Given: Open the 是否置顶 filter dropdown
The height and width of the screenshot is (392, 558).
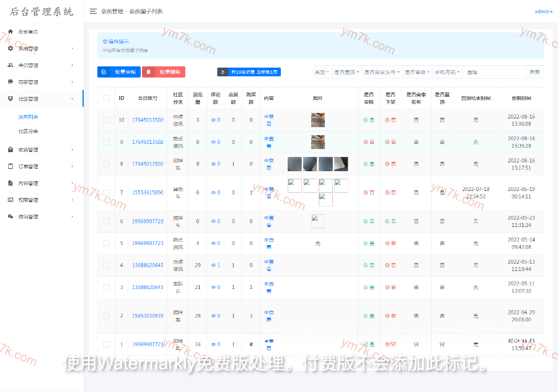Looking at the screenshot, I should [x=346, y=72].
